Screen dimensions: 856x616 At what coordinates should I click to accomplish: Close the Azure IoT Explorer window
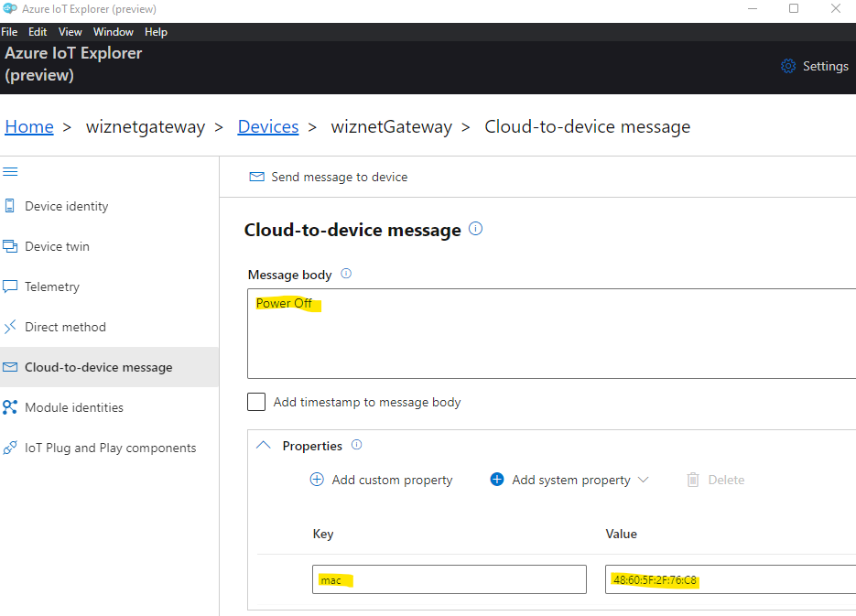click(x=835, y=9)
